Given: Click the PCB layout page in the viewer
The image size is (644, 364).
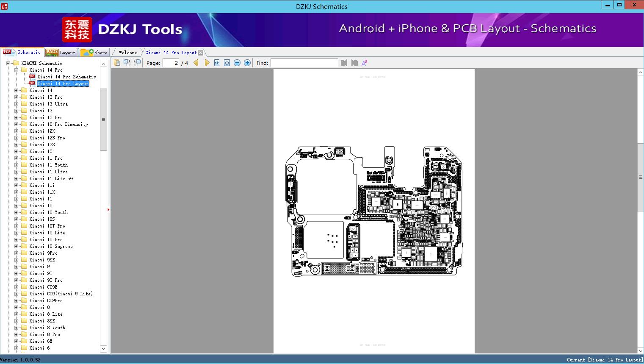Looking at the screenshot, I should click(374, 211).
